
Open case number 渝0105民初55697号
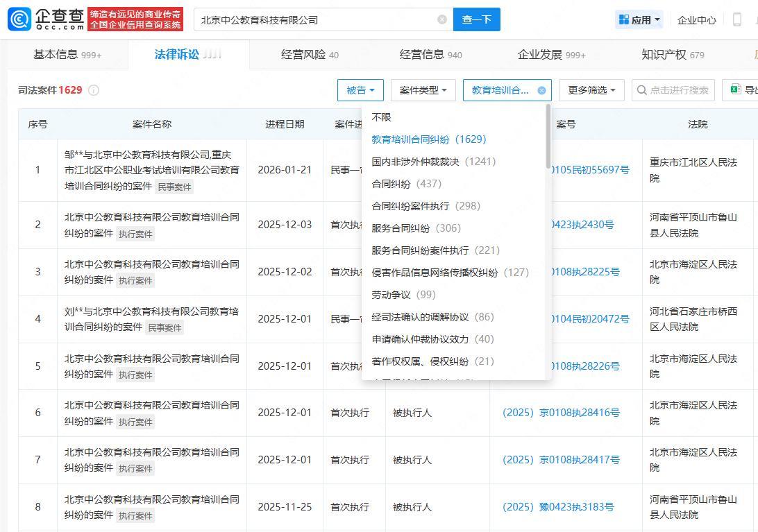point(590,170)
